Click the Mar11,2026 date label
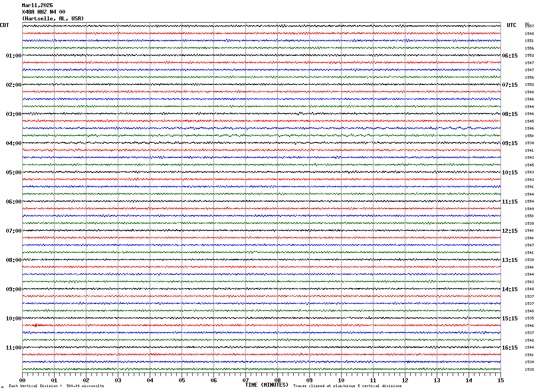Screen dimensions: 536x392 click(37, 5)
